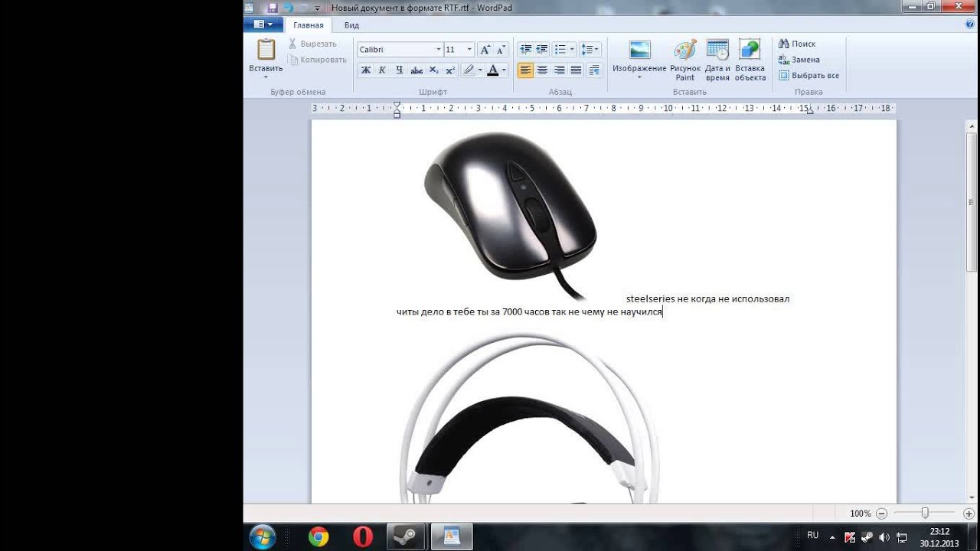The image size is (980, 551).
Task: Open the paragraph settings icon
Action: 594,70
